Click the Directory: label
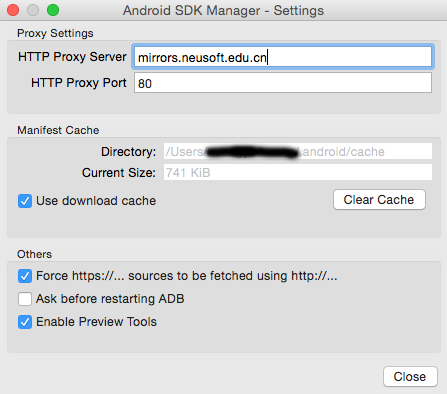Image resolution: width=447 pixels, height=394 pixels. click(128, 152)
